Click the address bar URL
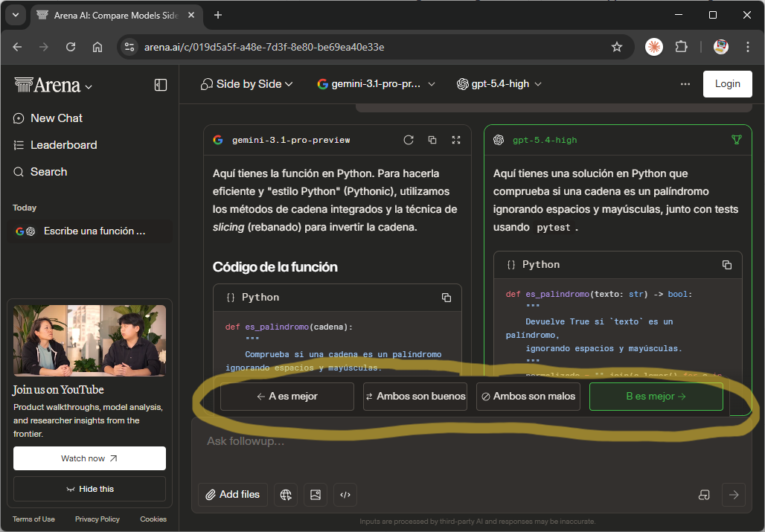The image size is (765, 532). pyautogui.click(x=264, y=48)
